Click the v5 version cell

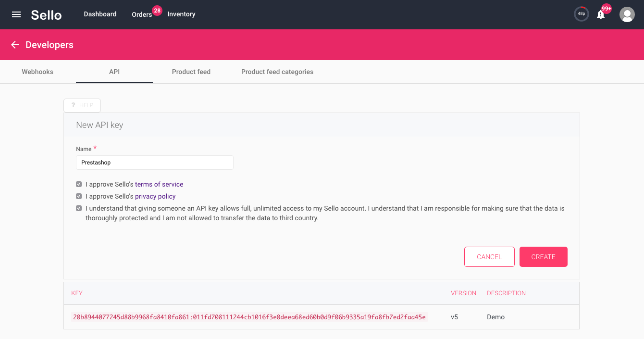point(455,317)
